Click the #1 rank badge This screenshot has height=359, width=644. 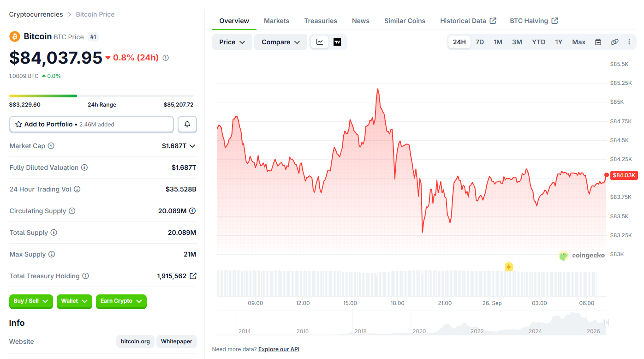(93, 37)
